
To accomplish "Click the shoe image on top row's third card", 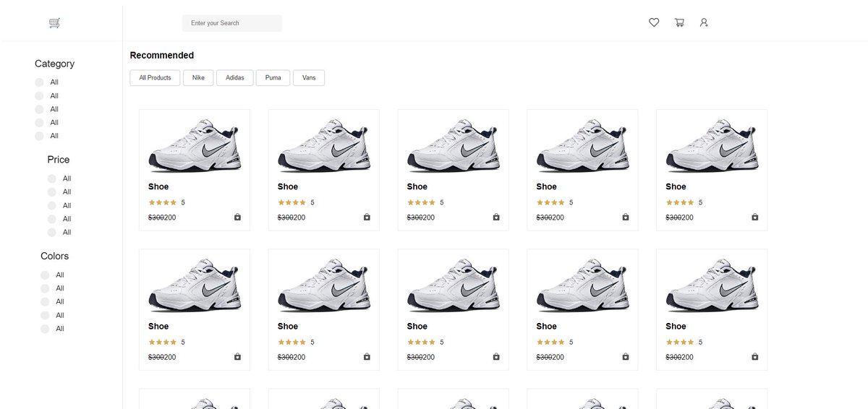I will [x=454, y=145].
